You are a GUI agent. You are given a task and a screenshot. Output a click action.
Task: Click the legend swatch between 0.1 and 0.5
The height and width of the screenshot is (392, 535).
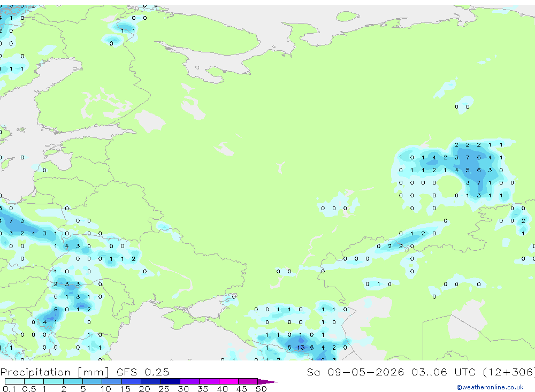(x=14, y=381)
